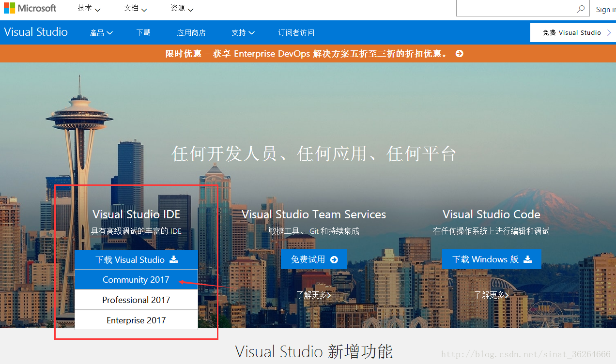Click the download icon on 下载 Visual Studio button
This screenshot has height=364, width=616.
click(x=173, y=259)
